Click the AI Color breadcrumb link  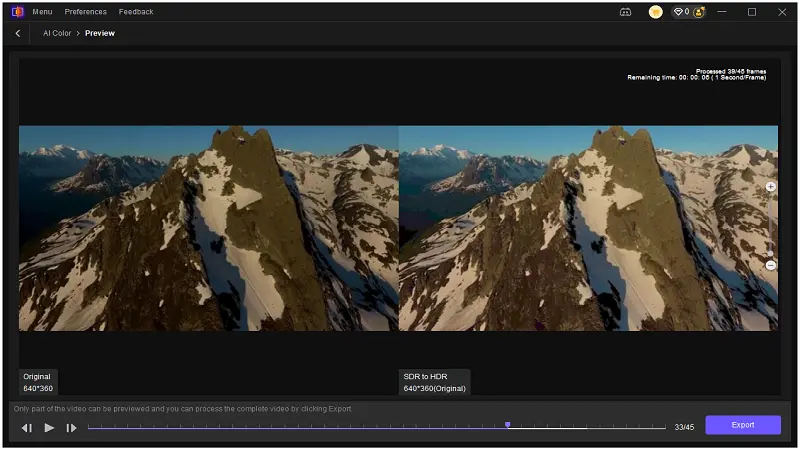pos(56,33)
